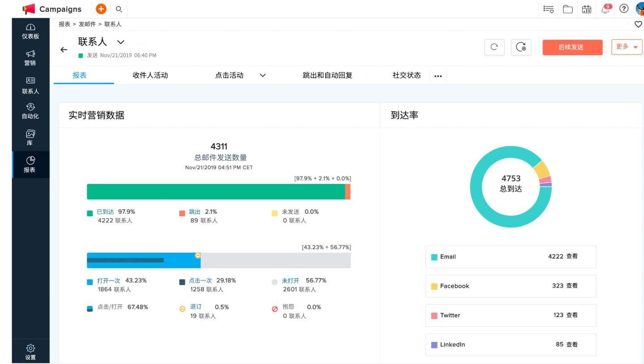
Task: Click 查看 in the Facebook row
Action: [572, 286]
